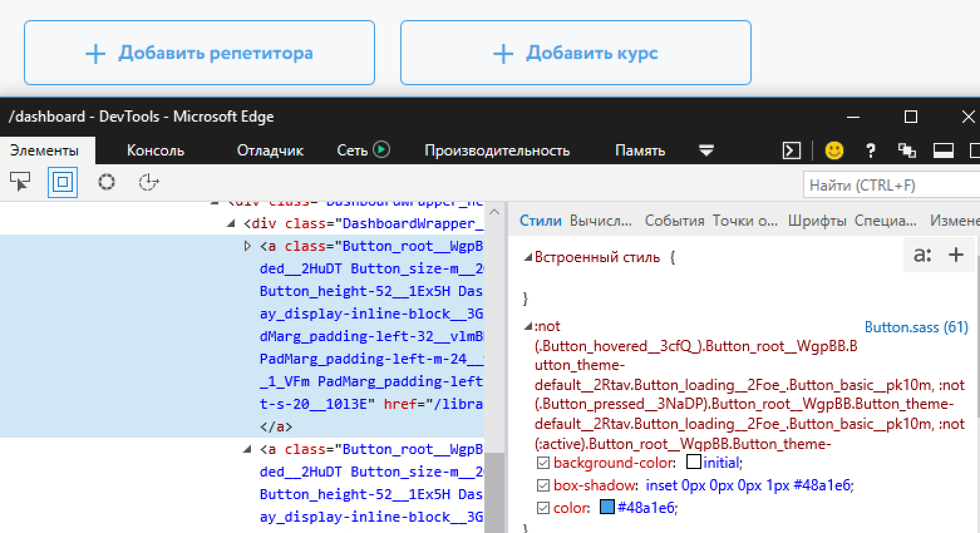Viewport: 980px width, 533px height.
Task: Toggle device emulation mode
Action: pos(62,181)
